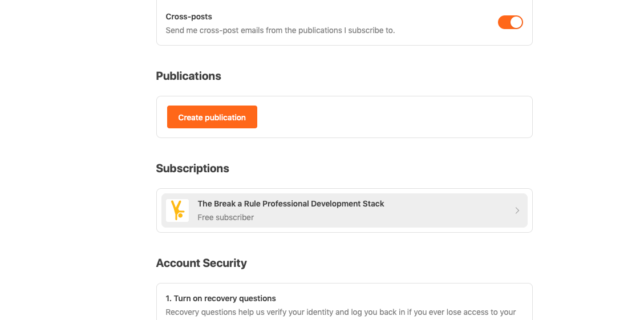Click the recovery questions description text
The image size is (644, 320).
341,312
